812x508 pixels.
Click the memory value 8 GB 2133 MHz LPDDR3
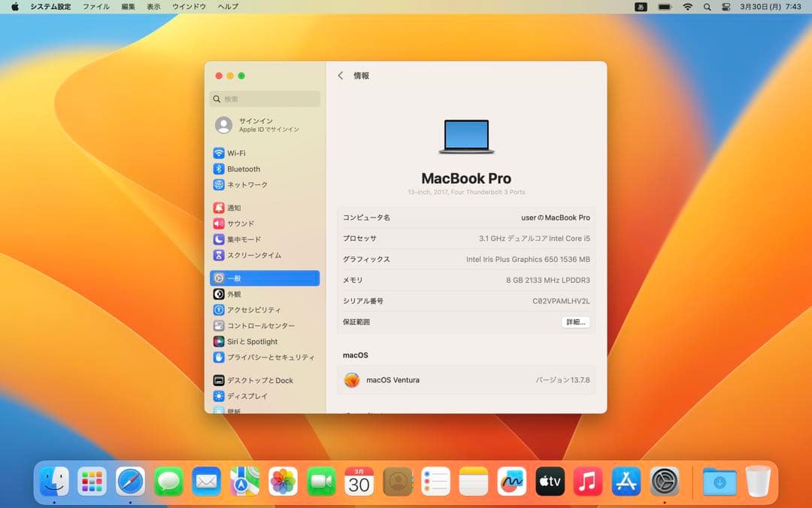tap(548, 280)
